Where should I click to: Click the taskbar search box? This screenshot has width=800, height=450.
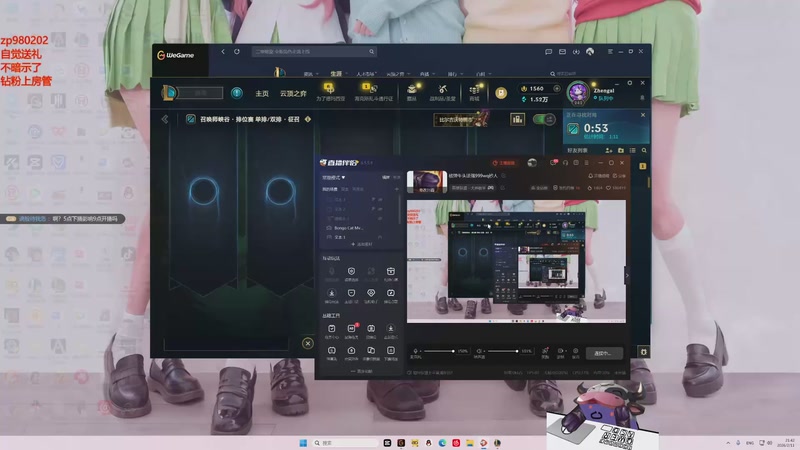pos(344,443)
